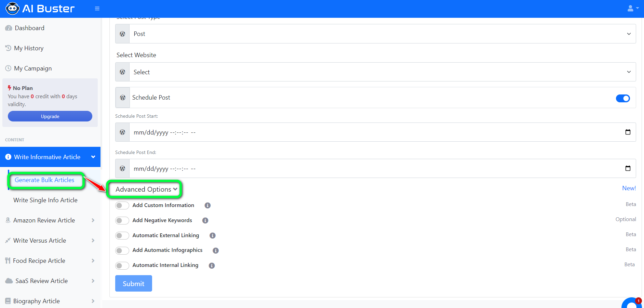This screenshot has height=308, width=644.
Task: Click the Biography Article book icon
Action: (x=8, y=301)
